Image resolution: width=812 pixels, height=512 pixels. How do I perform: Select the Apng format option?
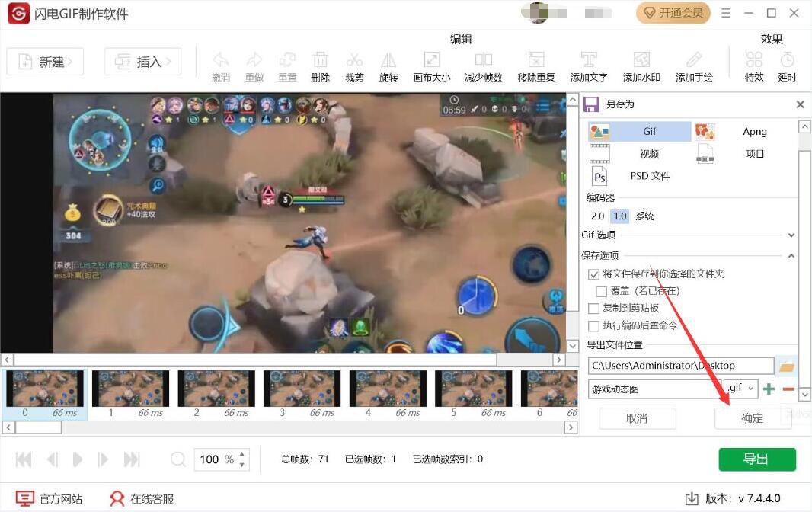744,132
